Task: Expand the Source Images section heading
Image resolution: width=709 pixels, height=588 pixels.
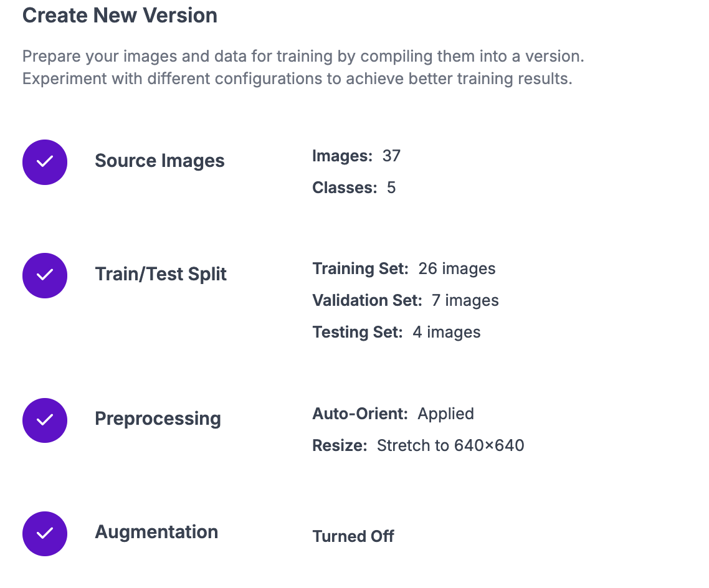Action: 159,161
